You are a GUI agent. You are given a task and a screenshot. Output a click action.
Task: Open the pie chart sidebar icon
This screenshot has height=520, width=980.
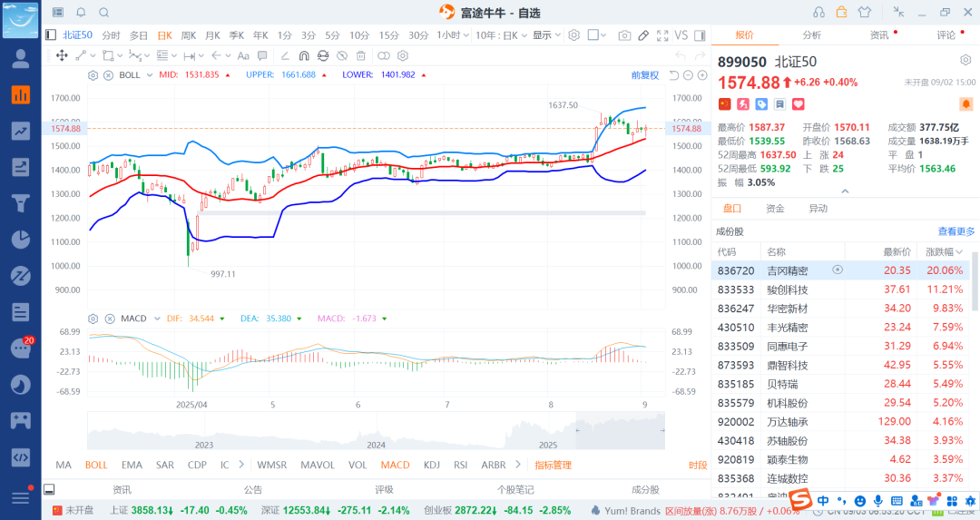click(21, 240)
